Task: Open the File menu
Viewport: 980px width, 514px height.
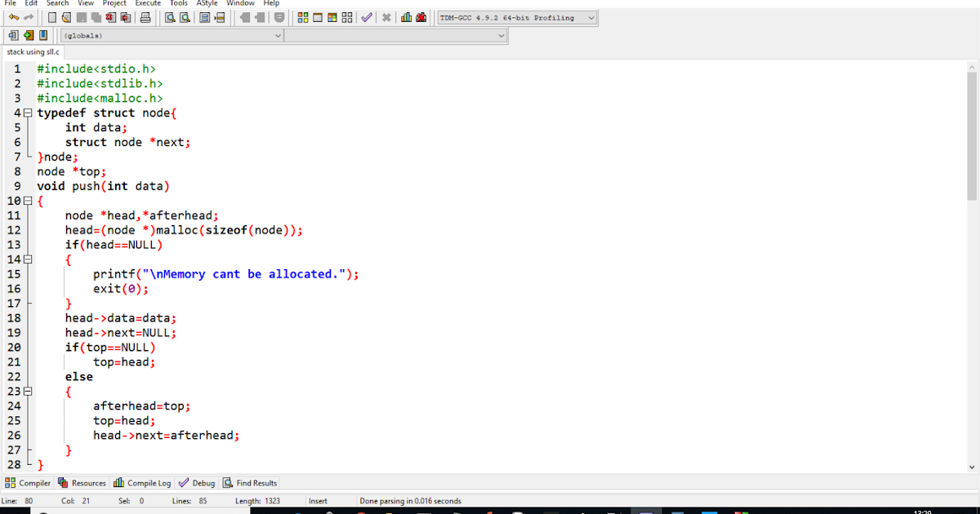Action: (x=11, y=3)
